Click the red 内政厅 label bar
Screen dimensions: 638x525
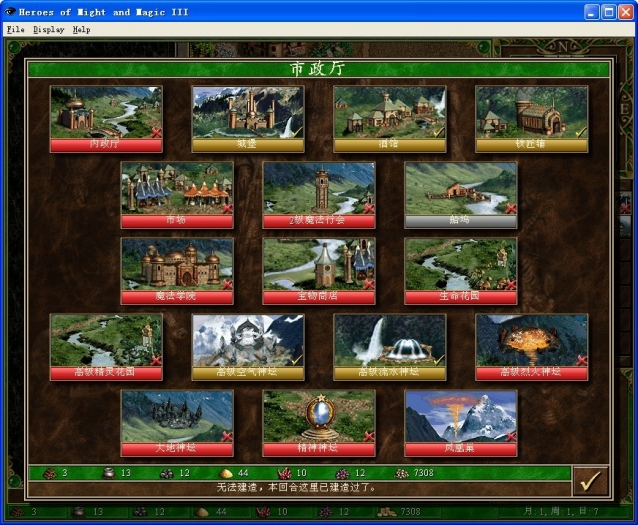[106, 145]
